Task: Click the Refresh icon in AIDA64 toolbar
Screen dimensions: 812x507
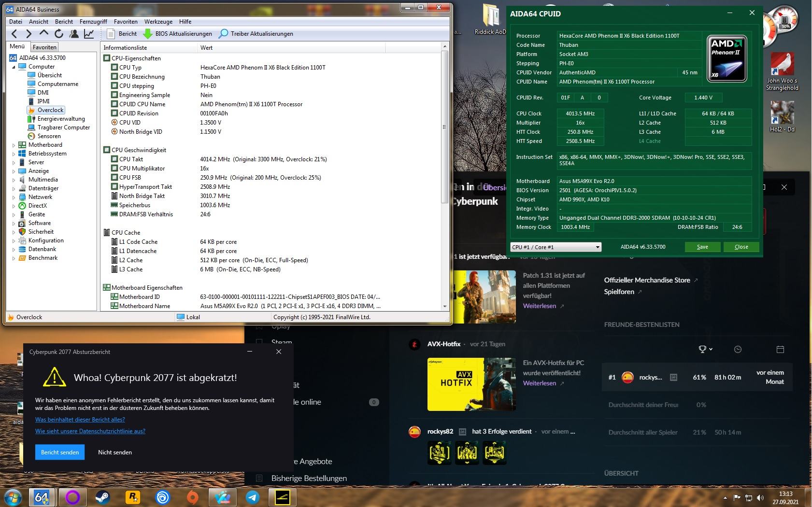Action: point(59,33)
